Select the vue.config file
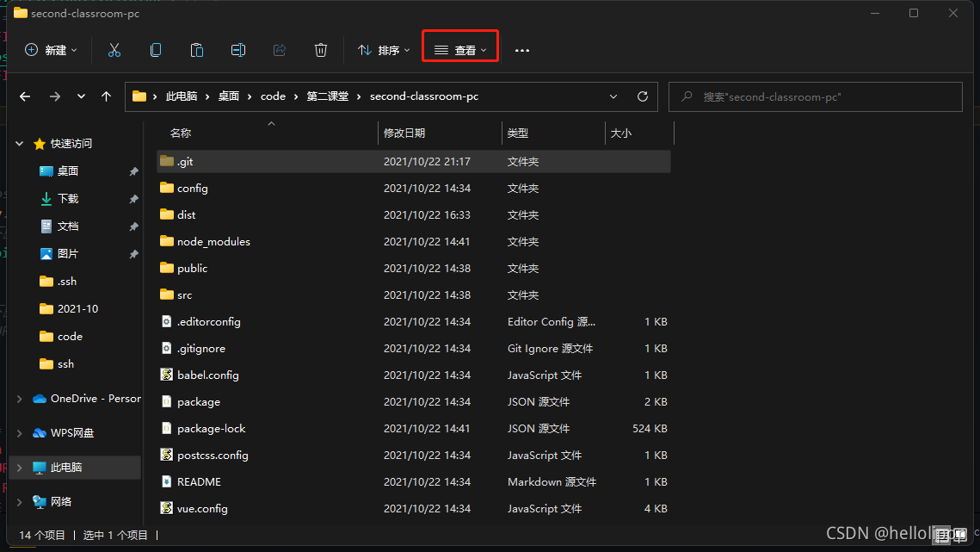The width and height of the screenshot is (980, 552). click(x=202, y=509)
